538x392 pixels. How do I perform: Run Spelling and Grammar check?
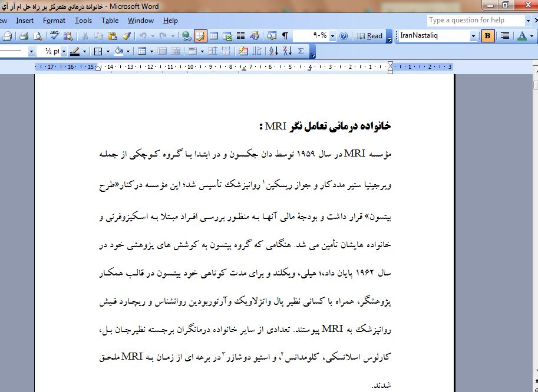54,36
